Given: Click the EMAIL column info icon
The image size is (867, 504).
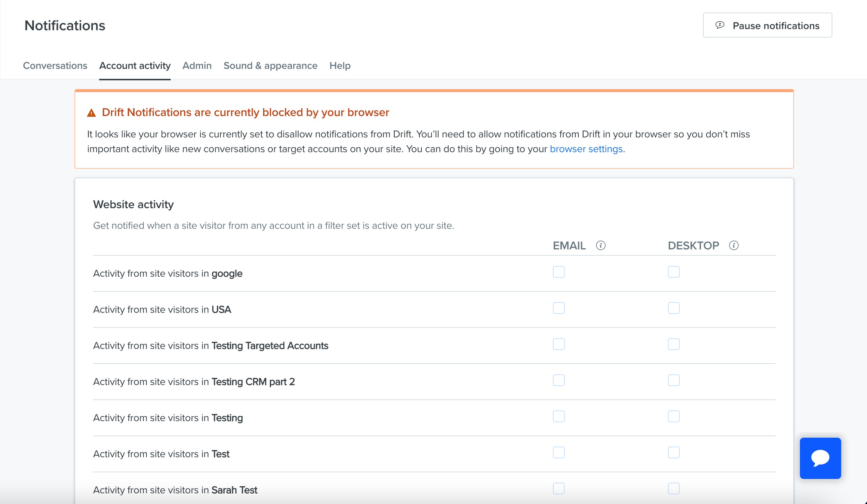Looking at the screenshot, I should click(601, 245).
